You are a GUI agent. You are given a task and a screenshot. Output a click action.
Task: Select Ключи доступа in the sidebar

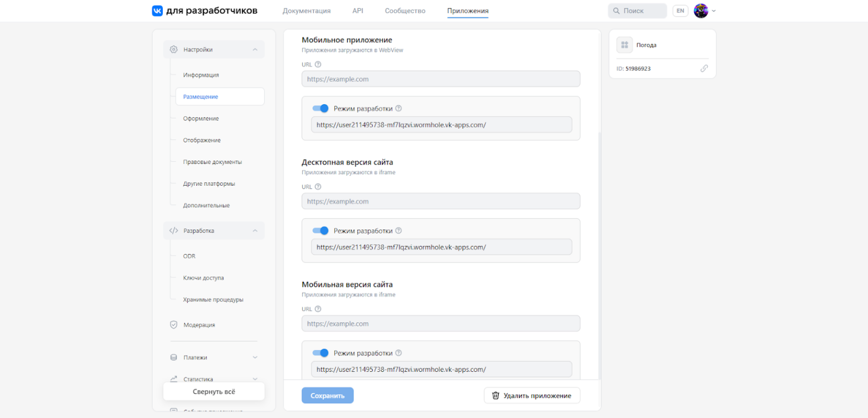click(x=203, y=278)
